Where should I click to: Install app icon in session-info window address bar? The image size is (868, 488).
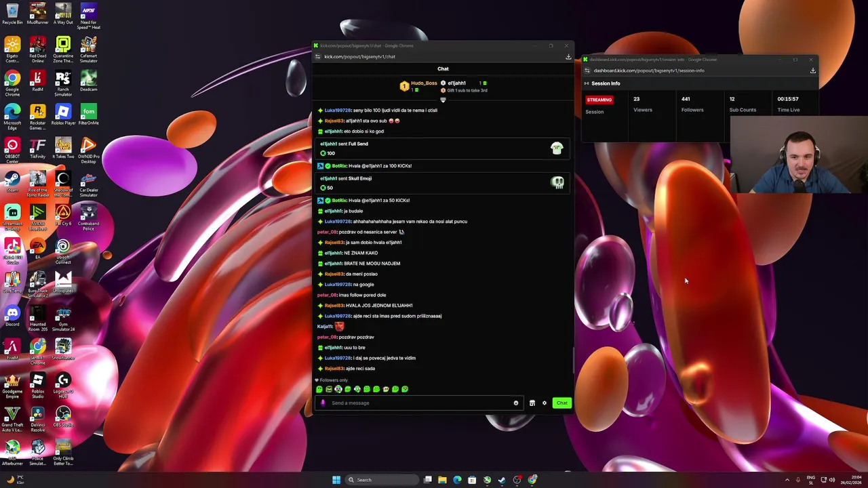pos(812,70)
